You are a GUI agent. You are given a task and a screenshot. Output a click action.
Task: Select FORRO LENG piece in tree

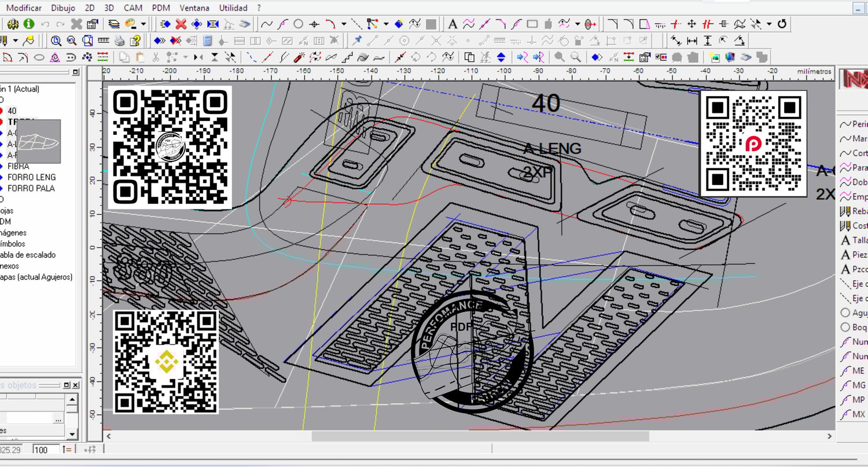coord(31,177)
